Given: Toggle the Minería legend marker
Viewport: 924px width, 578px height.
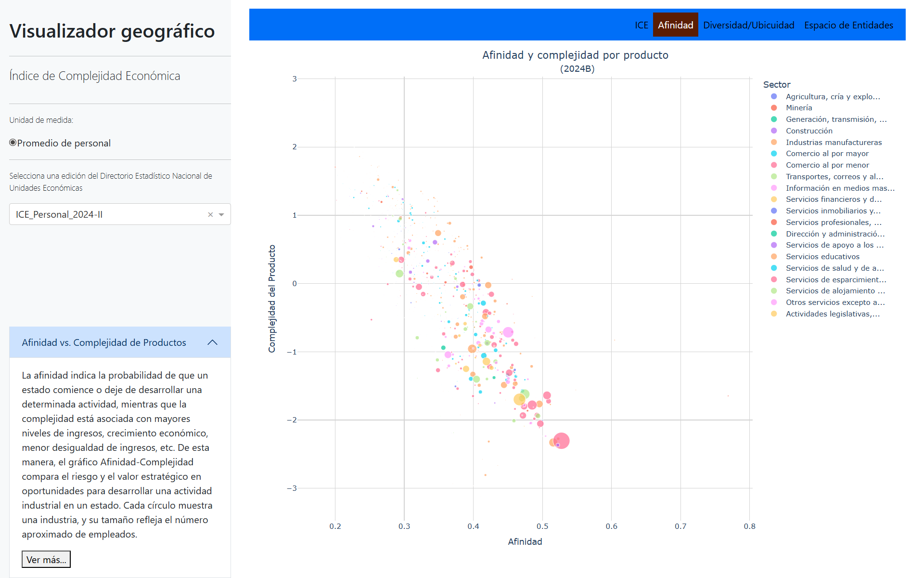Looking at the screenshot, I should coord(774,108).
